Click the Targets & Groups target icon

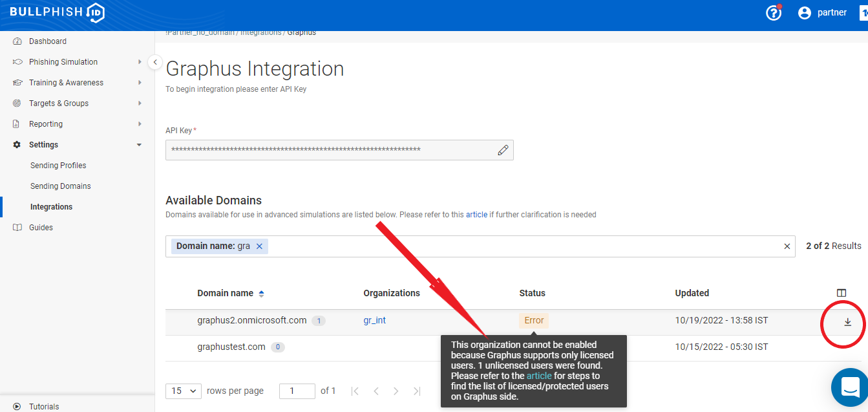click(x=17, y=103)
